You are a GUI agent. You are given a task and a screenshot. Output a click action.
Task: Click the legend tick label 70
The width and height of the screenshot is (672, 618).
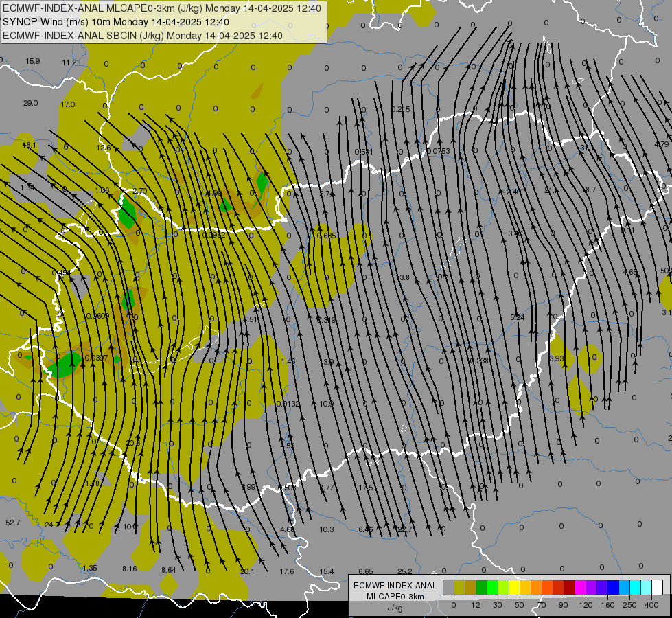[542, 605]
